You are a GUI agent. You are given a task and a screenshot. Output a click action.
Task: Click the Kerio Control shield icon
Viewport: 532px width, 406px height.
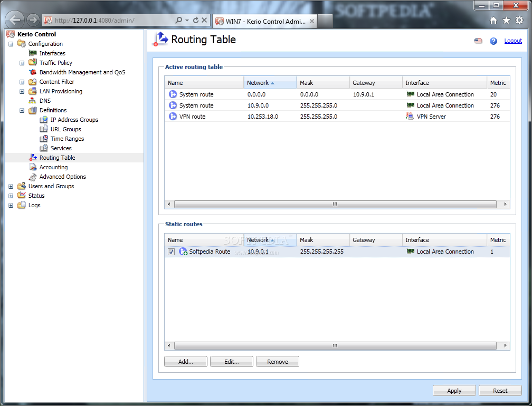(11, 34)
